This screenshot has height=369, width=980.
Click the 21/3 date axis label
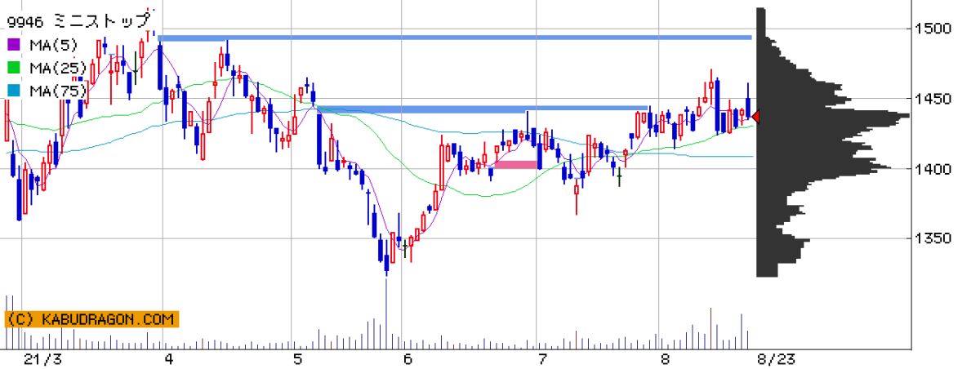pos(42,358)
